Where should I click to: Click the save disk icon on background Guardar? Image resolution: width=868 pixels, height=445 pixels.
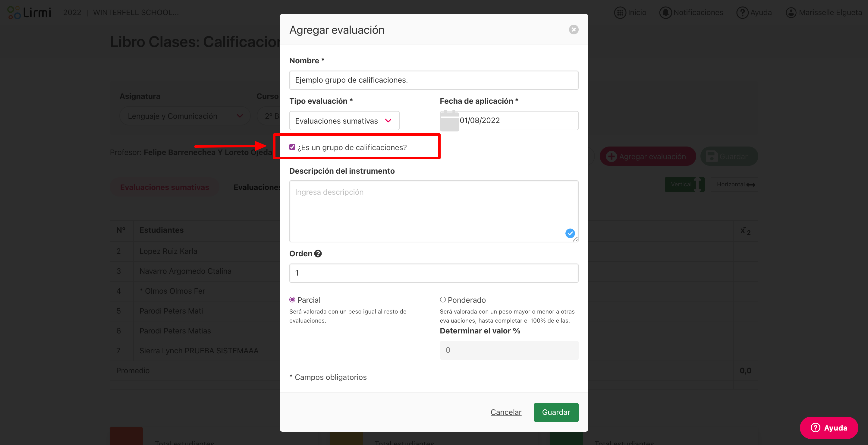pos(711,156)
